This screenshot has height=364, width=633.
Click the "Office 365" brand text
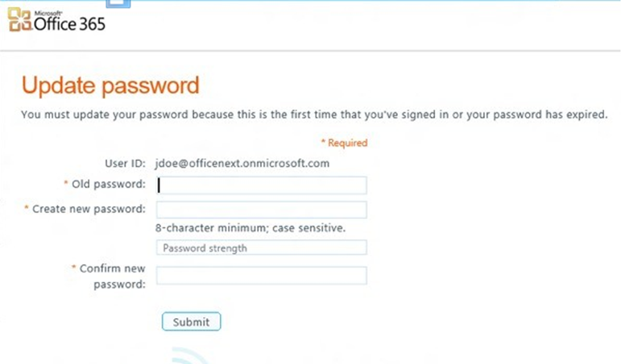(x=70, y=23)
